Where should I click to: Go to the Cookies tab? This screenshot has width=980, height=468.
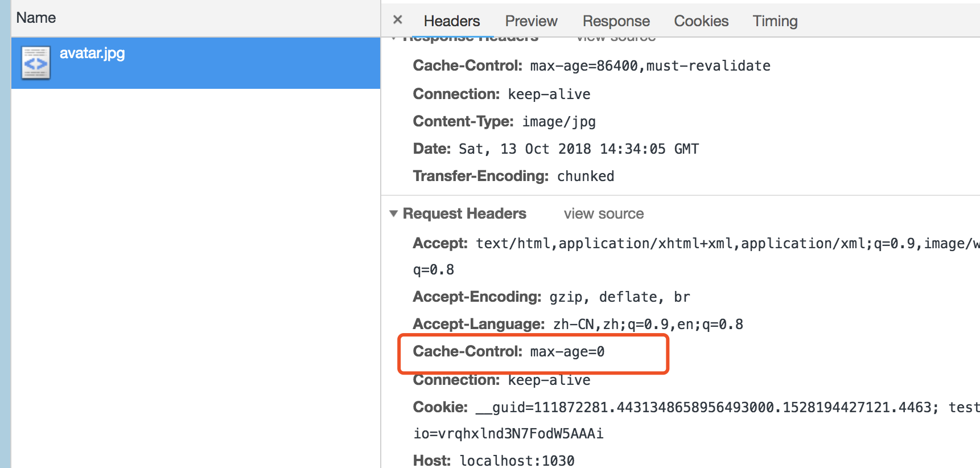coord(701,21)
